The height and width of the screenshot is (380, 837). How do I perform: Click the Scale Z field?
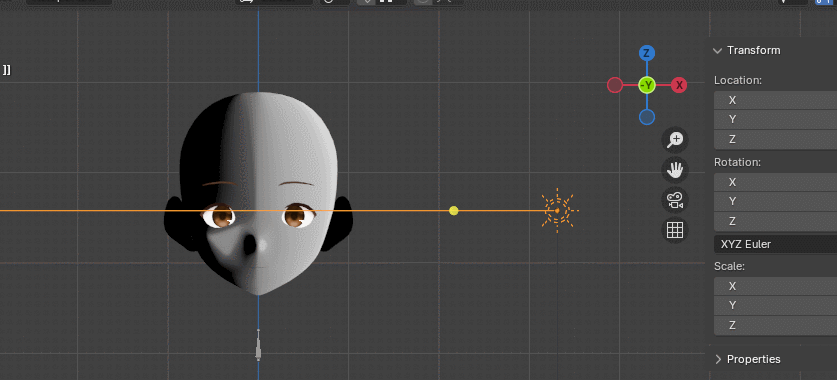point(776,325)
